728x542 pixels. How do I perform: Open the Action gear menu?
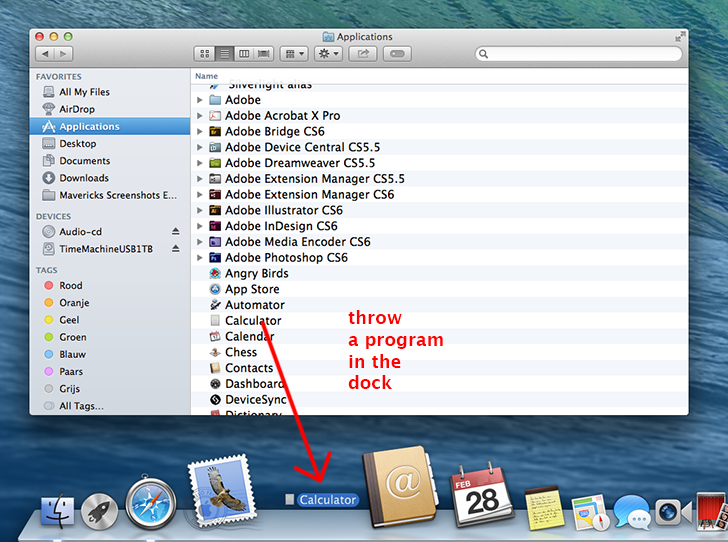point(329,54)
